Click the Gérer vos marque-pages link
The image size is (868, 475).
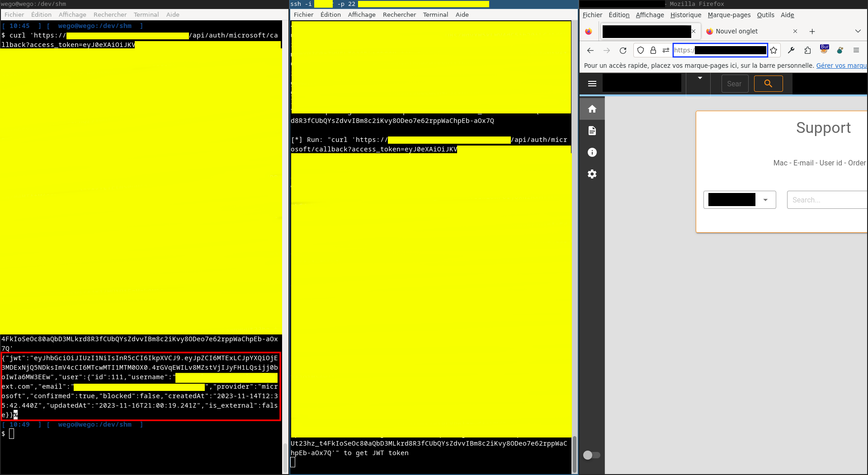tap(841, 66)
